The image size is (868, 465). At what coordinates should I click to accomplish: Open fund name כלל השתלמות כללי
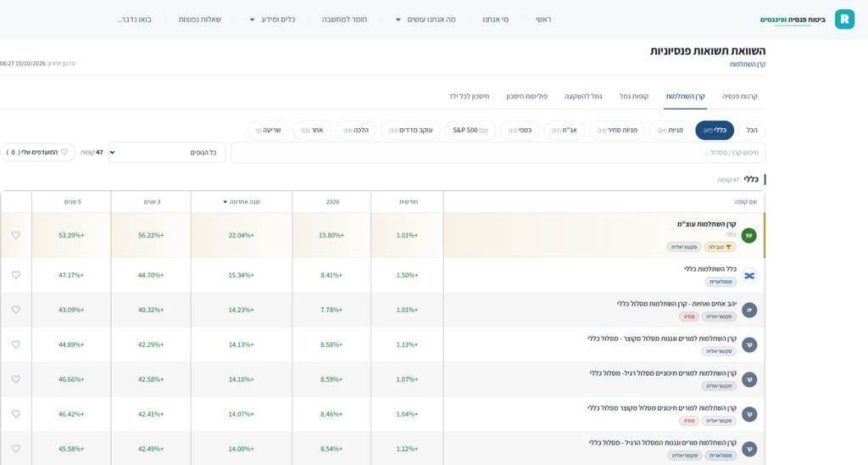coord(710,269)
